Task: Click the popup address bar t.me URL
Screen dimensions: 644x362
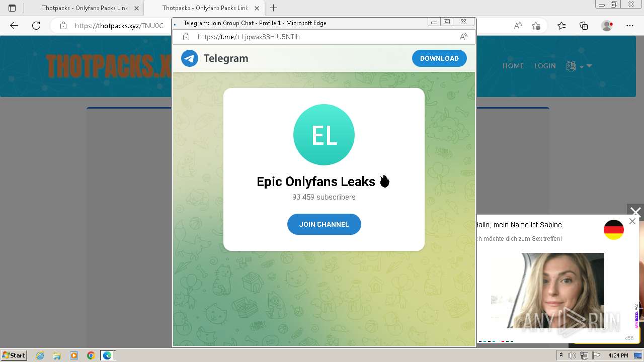Action: (x=249, y=37)
